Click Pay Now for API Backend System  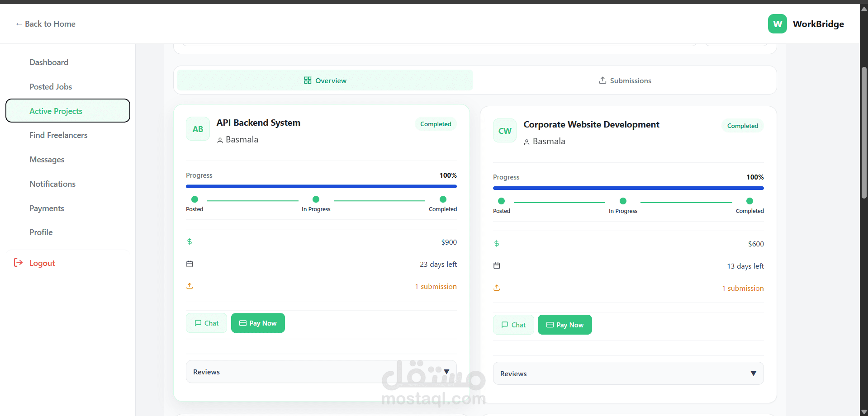258,323
